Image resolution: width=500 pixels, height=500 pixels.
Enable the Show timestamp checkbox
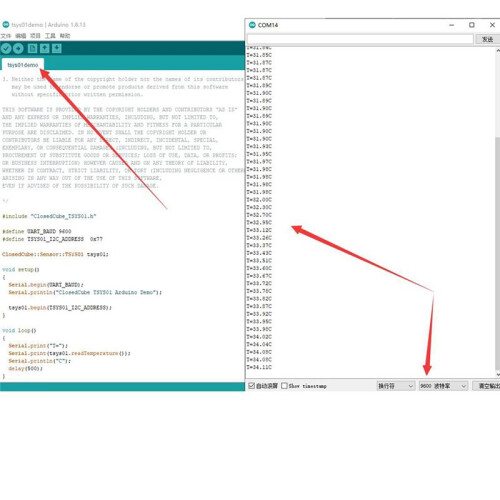284,386
